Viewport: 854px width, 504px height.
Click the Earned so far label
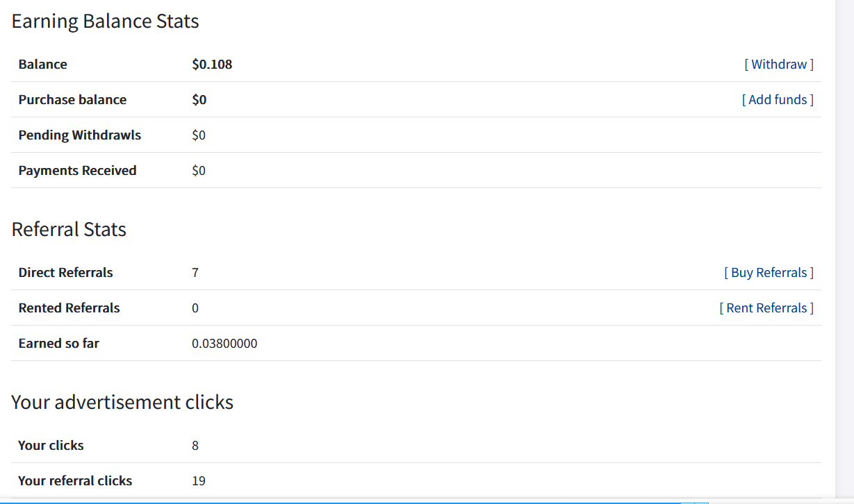58,344
